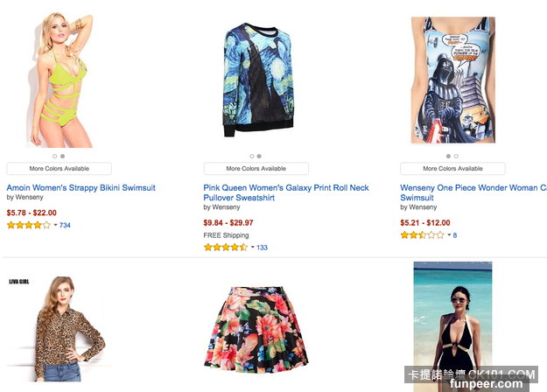Click the yellow strappy bikini product image
This screenshot has width=547, height=392.
60,79
